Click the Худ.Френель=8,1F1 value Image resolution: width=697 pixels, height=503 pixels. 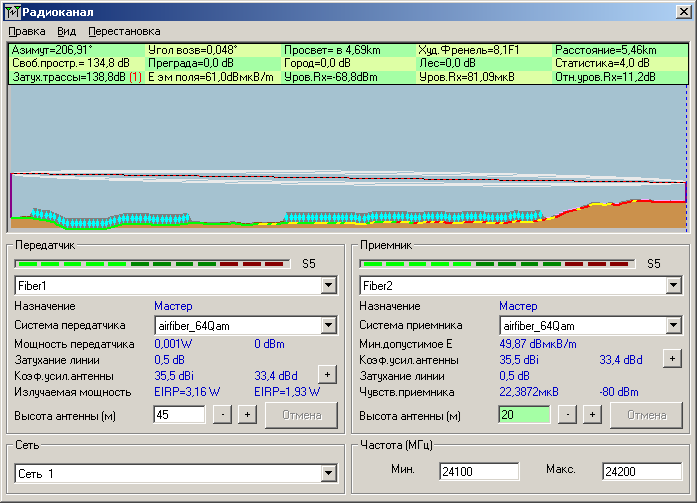click(469, 50)
